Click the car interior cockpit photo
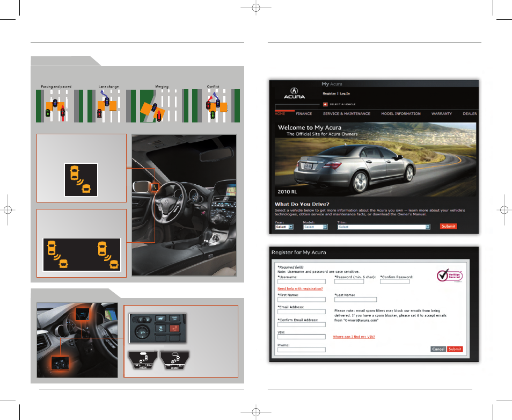Viewport: 512px width, 420px height. coord(184,205)
